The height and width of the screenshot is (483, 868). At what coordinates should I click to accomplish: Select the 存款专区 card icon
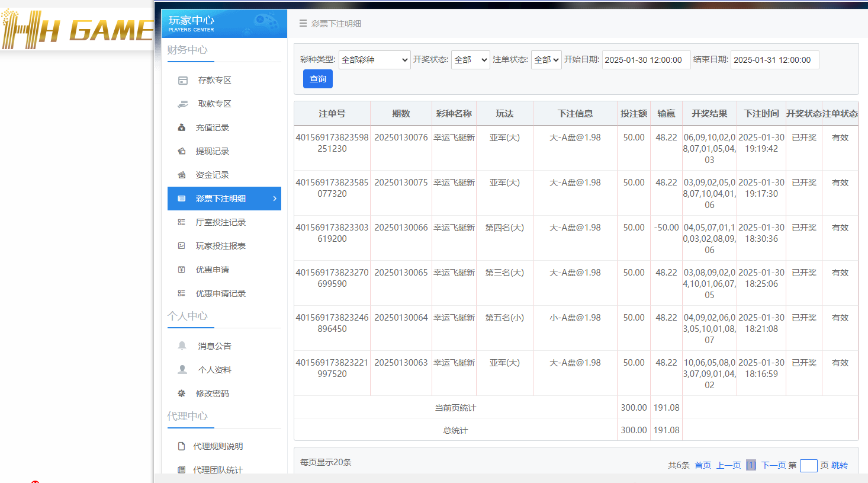click(182, 79)
